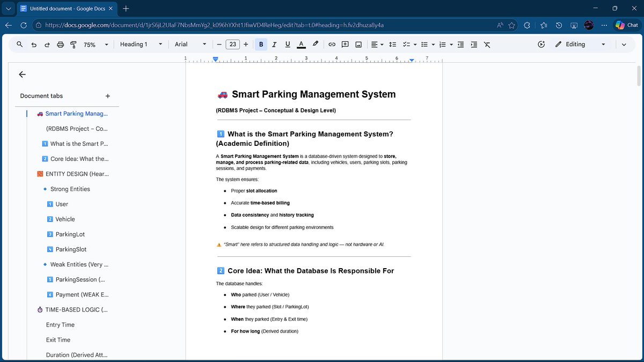
Task: Open the text color picker
Action: (x=301, y=45)
